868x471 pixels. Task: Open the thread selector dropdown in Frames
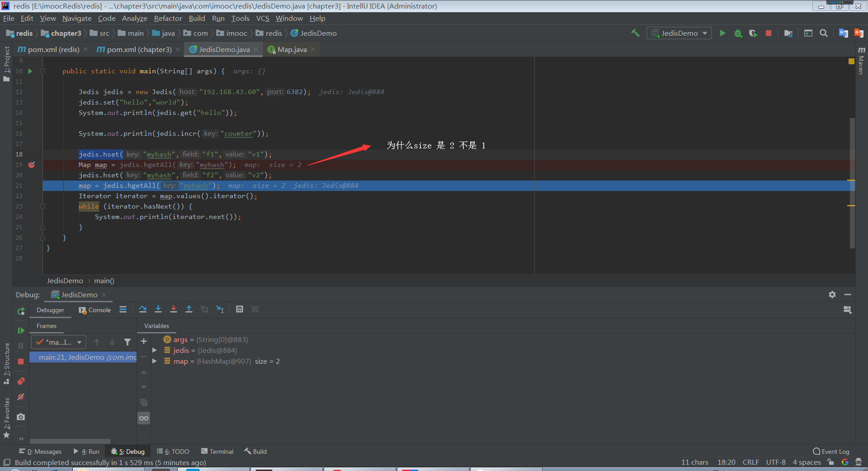(x=58, y=342)
